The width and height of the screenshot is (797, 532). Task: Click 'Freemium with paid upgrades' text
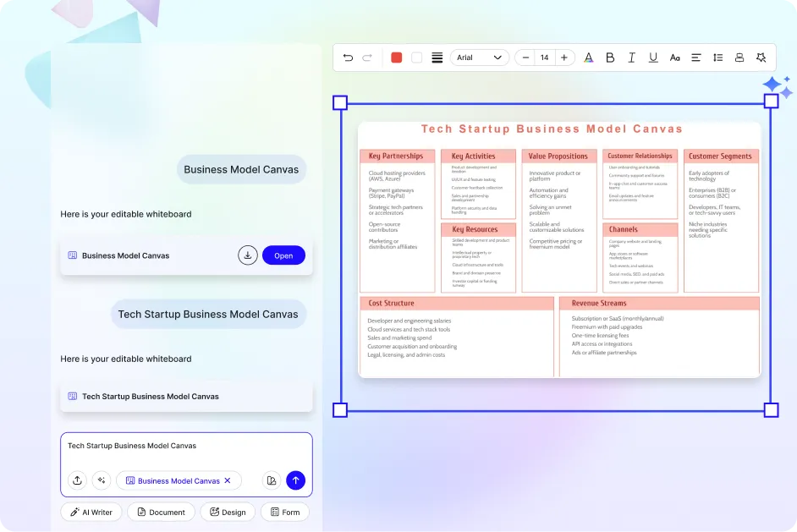[607, 326]
